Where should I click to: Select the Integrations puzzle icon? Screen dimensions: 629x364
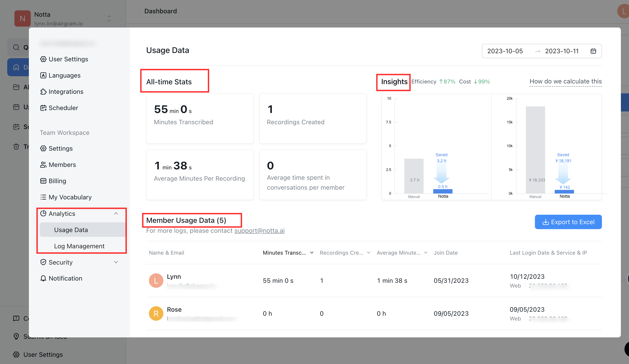[x=44, y=92]
